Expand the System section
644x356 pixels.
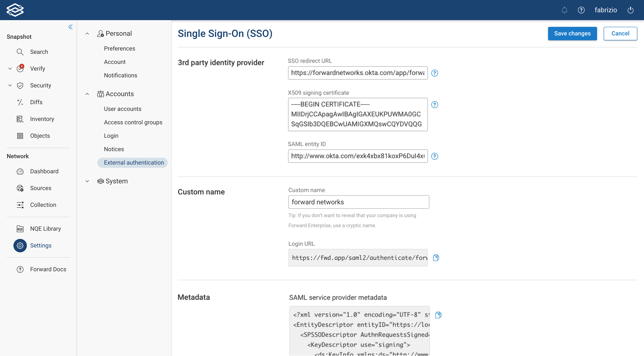click(x=87, y=181)
